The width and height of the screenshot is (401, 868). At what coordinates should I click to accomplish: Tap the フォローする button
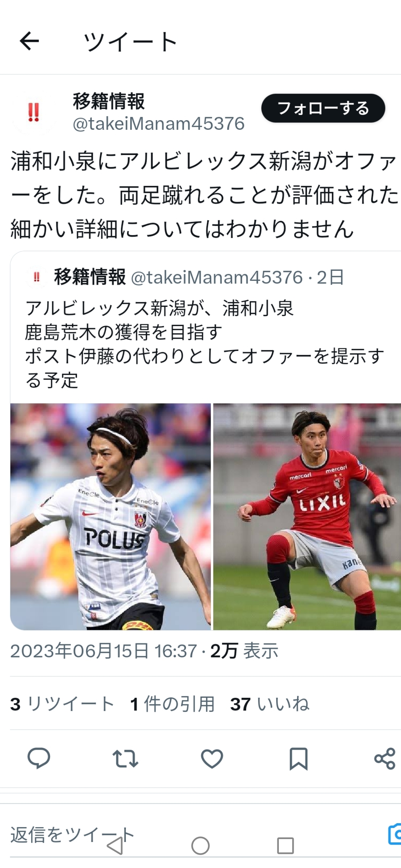pyautogui.click(x=323, y=108)
